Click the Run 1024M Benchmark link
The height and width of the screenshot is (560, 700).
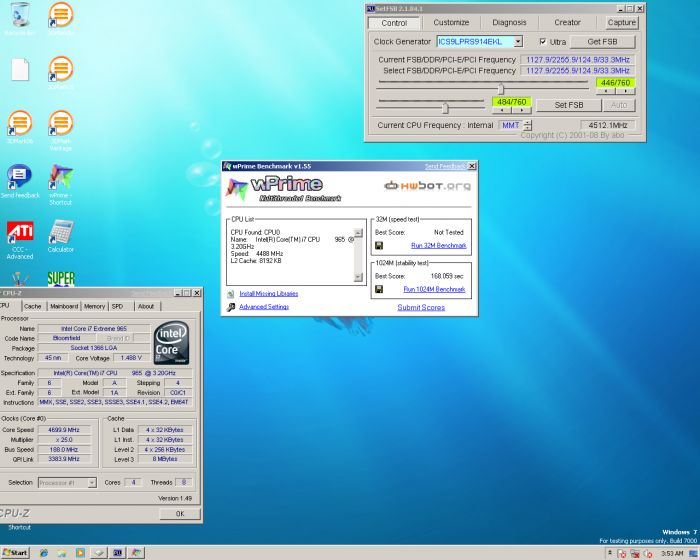pos(434,289)
